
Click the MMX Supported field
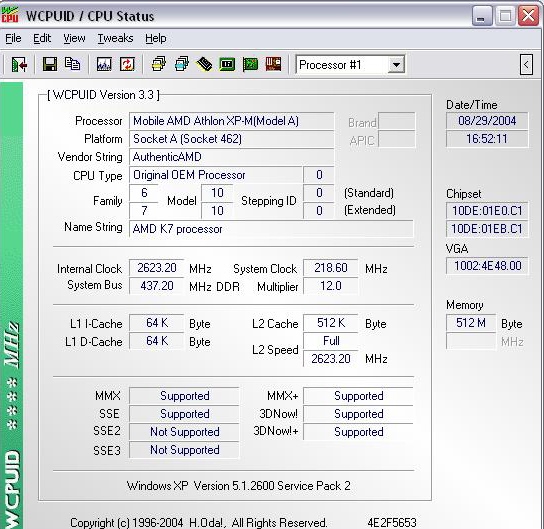pos(184,396)
